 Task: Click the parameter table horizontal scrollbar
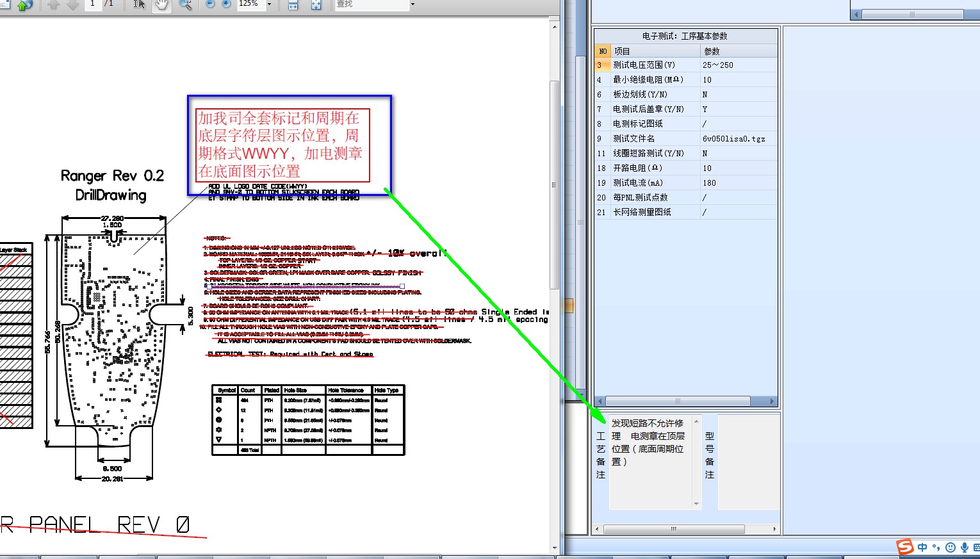point(678,401)
